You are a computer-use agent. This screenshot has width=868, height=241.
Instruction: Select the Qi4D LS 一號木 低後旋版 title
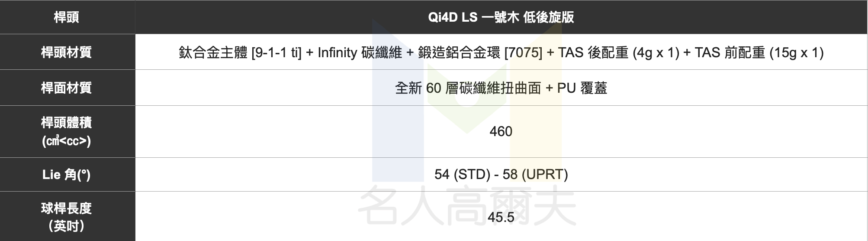[501, 17]
